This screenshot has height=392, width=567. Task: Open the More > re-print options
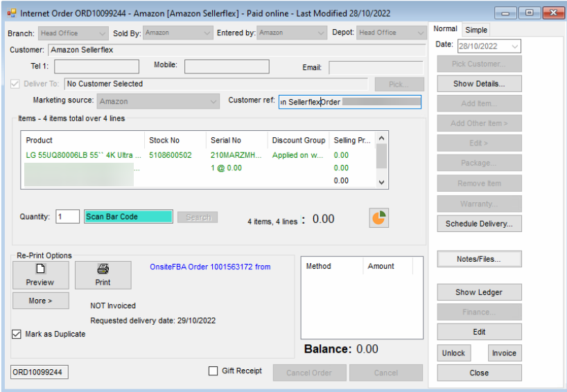coord(40,301)
